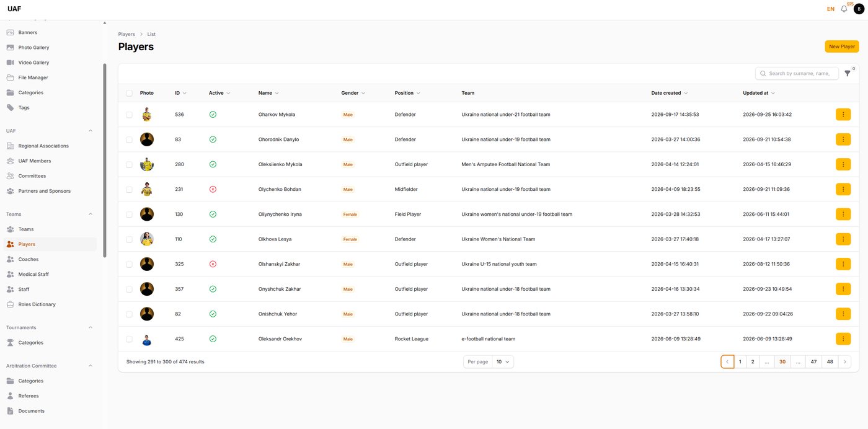Go to next page arrow

[x=844, y=361]
